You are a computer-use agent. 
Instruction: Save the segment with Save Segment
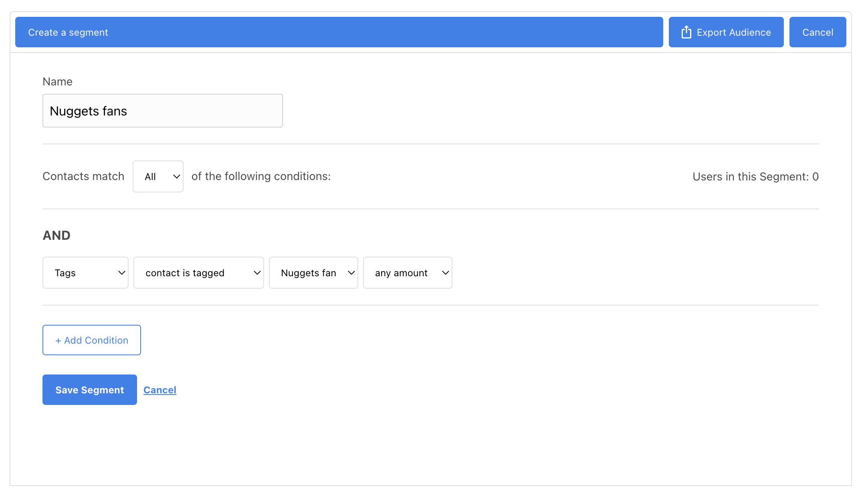90,390
